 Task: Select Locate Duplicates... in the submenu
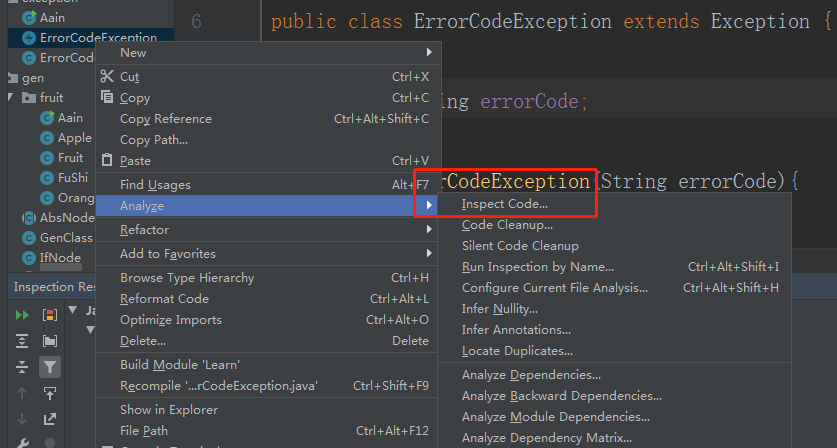point(517,351)
